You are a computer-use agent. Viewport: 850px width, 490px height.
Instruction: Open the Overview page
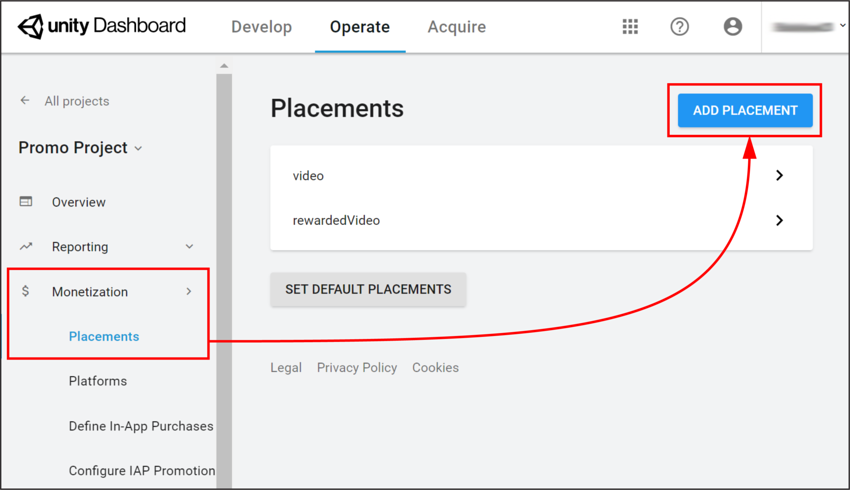click(x=79, y=202)
